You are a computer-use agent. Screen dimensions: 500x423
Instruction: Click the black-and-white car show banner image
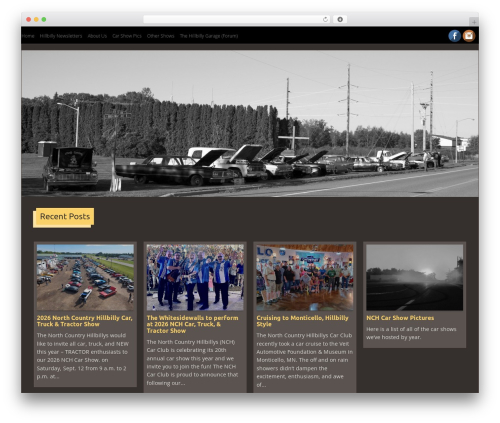click(x=250, y=123)
